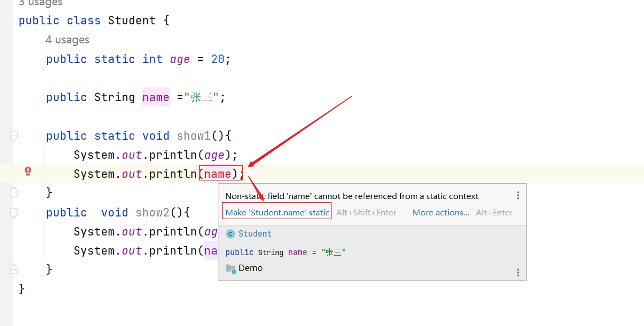Click the Student class icon inside the popup
This screenshot has width=644, height=326.
[x=230, y=233]
